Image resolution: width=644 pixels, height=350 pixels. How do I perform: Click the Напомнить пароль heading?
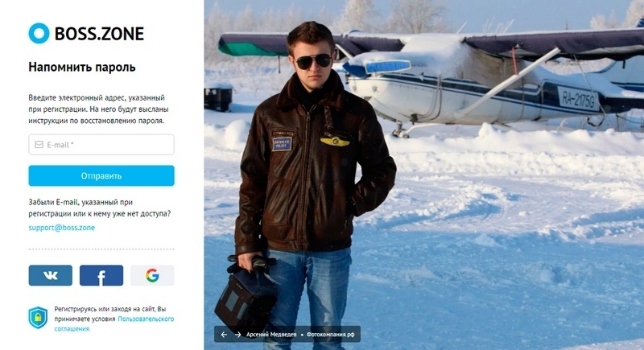(x=82, y=67)
